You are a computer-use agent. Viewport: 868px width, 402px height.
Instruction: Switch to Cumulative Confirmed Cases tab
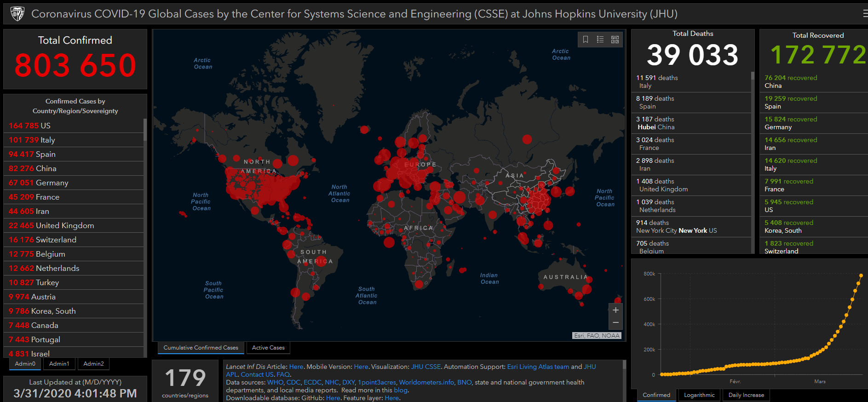tap(201, 348)
